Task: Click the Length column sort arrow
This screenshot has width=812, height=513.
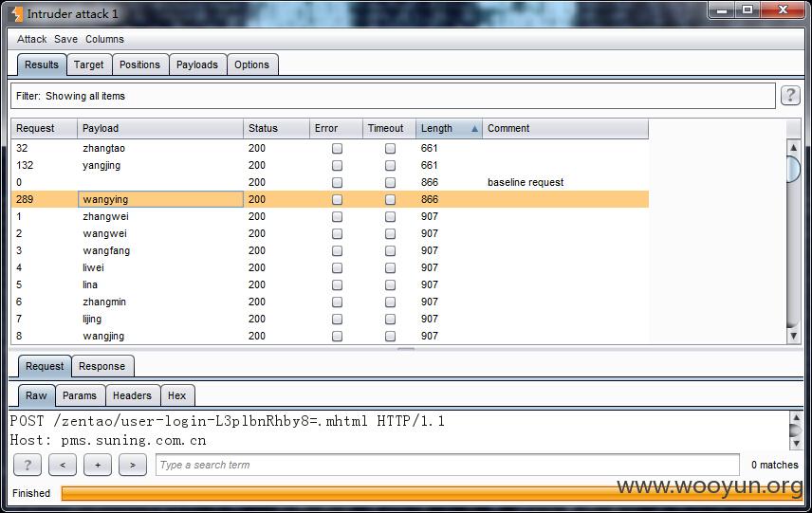Action: click(x=474, y=129)
